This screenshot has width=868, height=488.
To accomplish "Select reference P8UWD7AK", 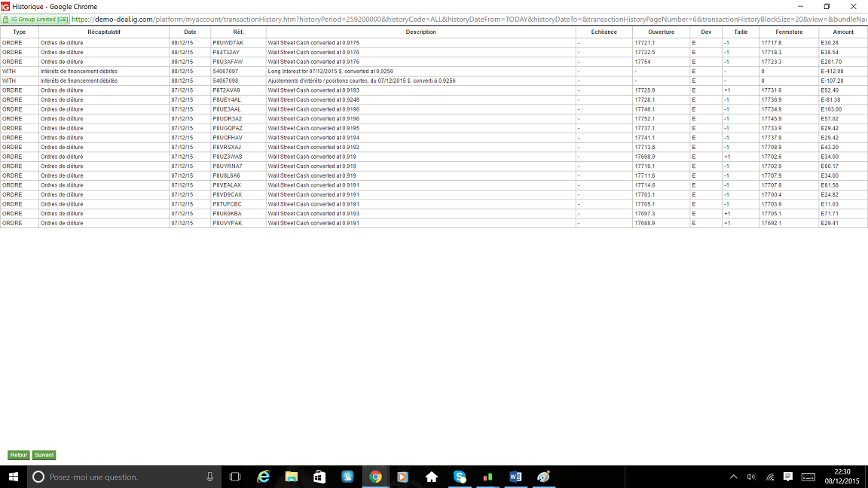I will 228,43.
